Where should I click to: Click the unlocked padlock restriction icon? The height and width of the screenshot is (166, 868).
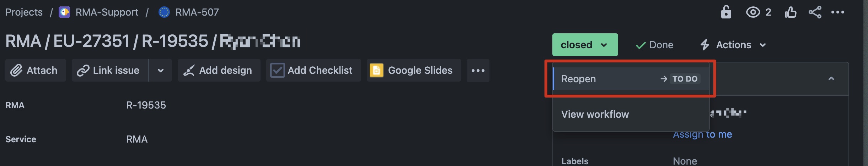pos(726,12)
